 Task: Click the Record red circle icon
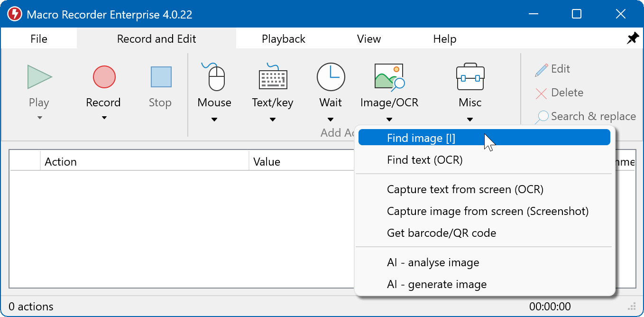[x=104, y=77]
